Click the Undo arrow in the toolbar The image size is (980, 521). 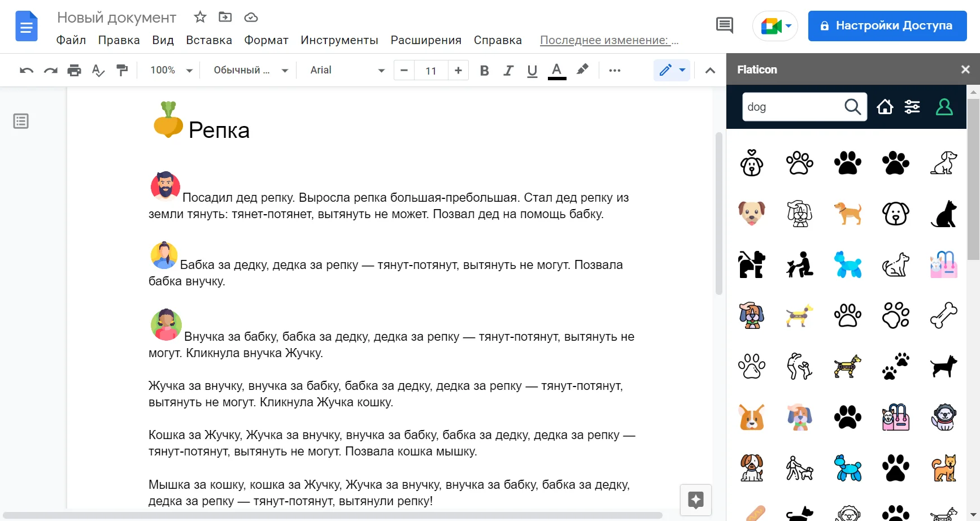(27, 71)
